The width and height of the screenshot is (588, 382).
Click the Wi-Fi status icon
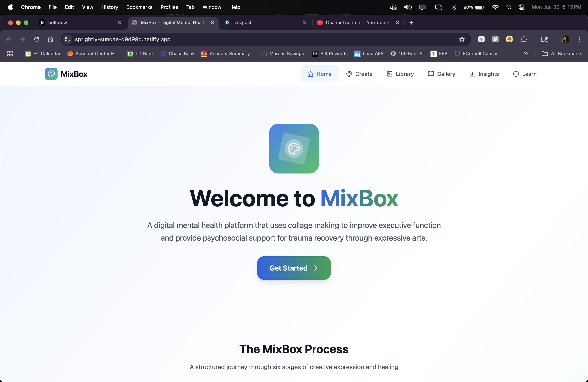pyautogui.click(x=495, y=7)
